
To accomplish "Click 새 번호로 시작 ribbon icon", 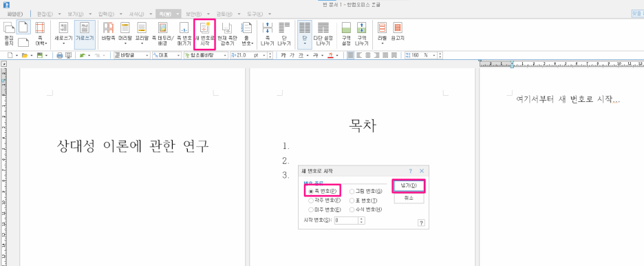I will (204, 34).
